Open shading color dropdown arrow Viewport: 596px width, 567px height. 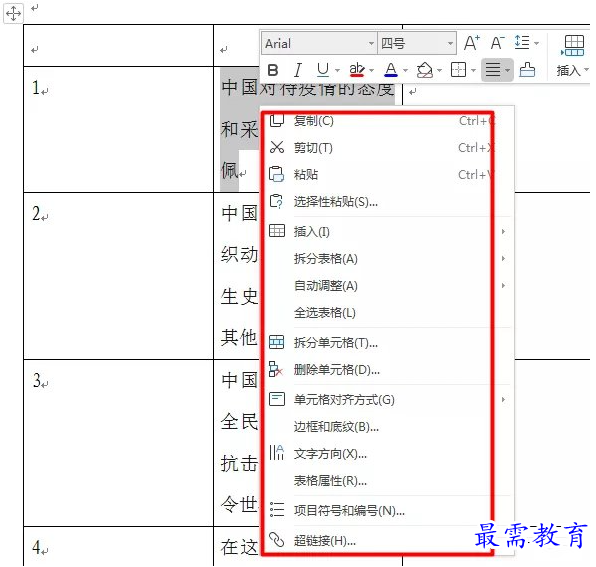439,70
